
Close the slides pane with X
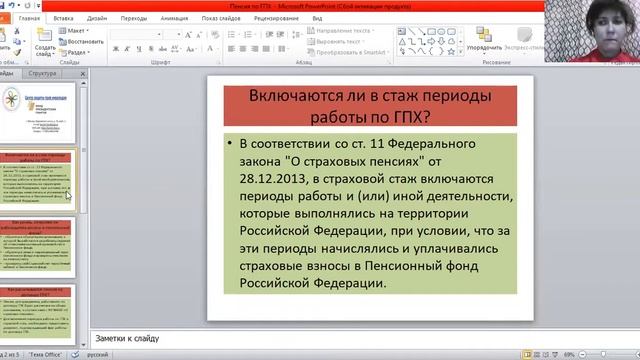point(83,74)
